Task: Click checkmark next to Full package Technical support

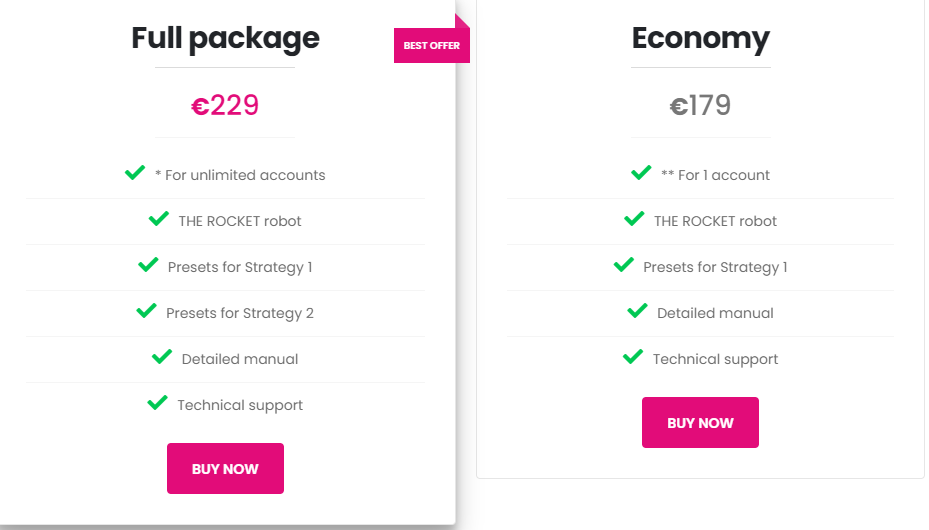Action: (157, 403)
